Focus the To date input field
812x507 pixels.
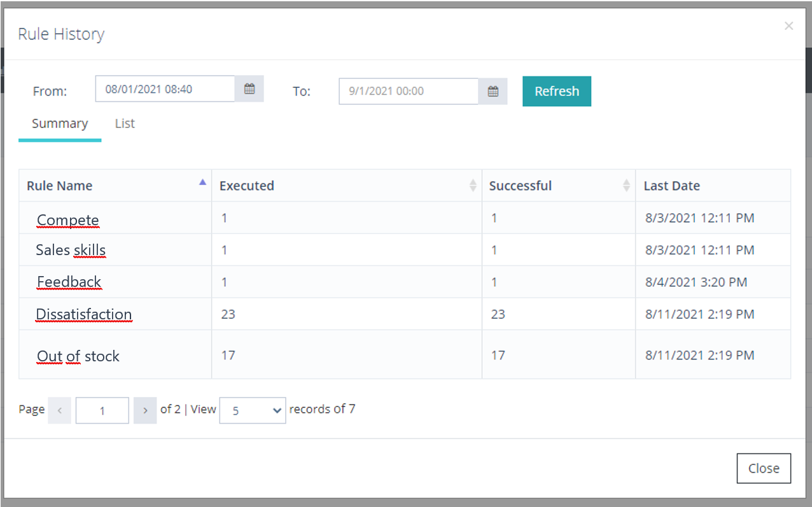coord(409,92)
